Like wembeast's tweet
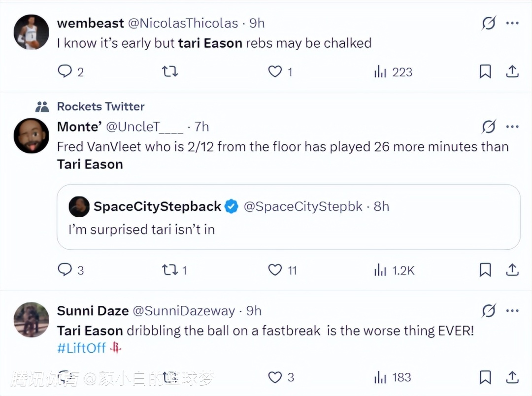 pyautogui.click(x=274, y=72)
